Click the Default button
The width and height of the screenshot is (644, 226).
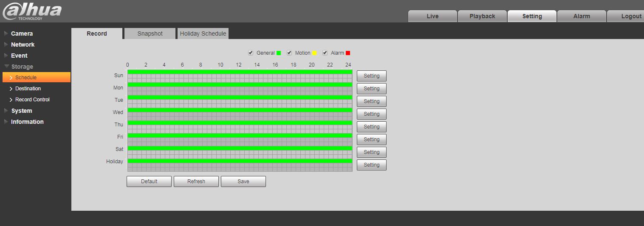[x=149, y=181]
